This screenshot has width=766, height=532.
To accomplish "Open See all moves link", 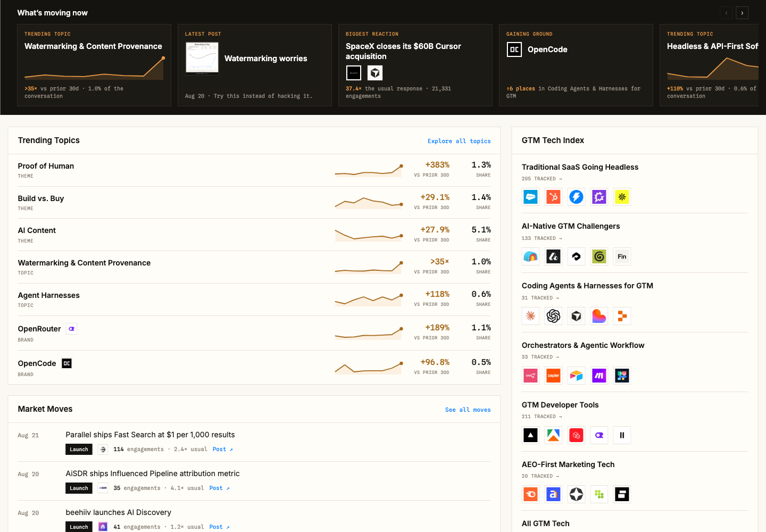I will click(x=468, y=410).
